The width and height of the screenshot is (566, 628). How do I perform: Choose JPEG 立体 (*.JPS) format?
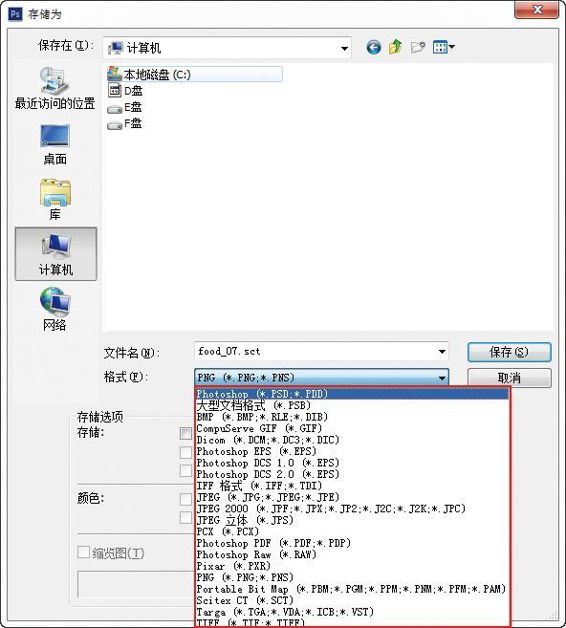click(x=352, y=520)
